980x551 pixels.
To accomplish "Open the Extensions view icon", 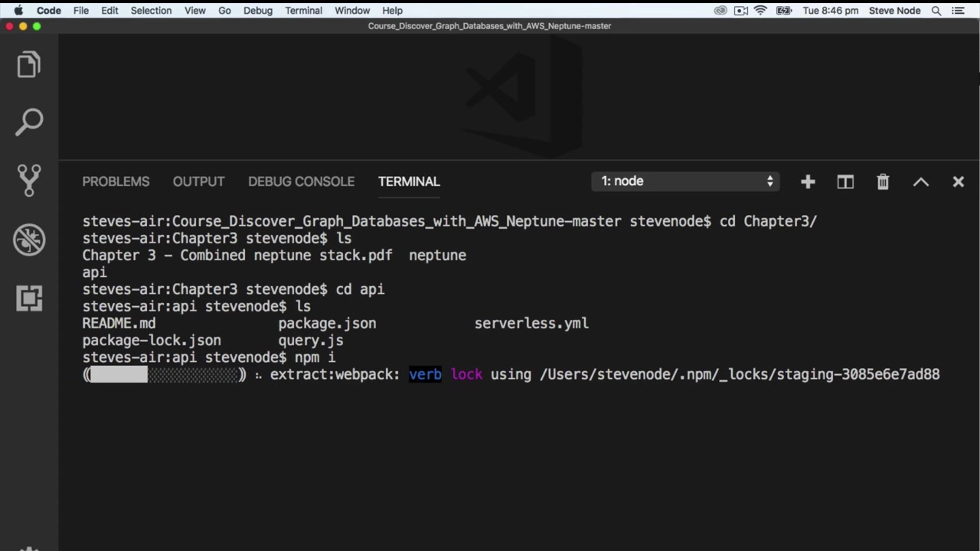I will [29, 298].
